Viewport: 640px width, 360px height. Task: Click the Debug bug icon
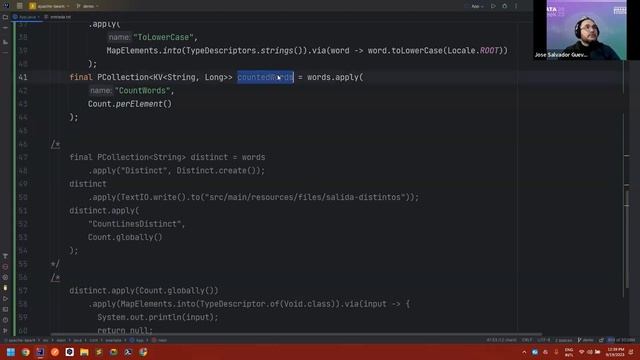[505, 6]
